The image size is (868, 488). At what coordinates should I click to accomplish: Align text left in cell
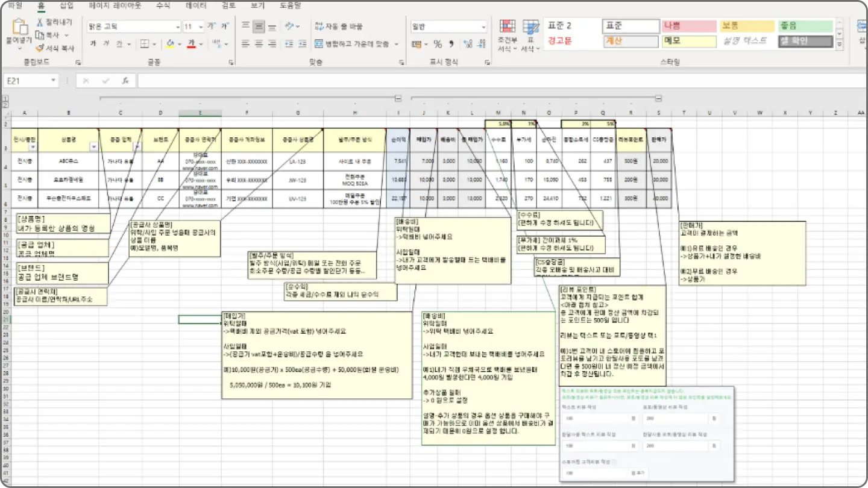245,44
